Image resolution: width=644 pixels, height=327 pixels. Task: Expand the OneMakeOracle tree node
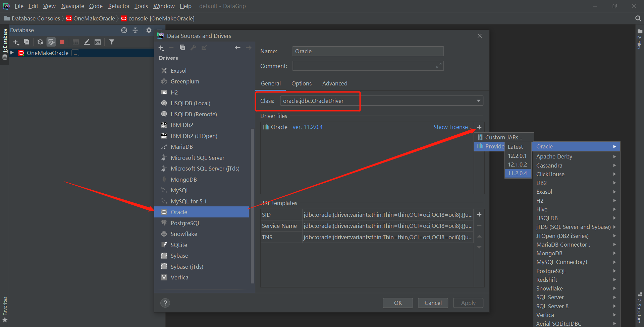coord(12,53)
